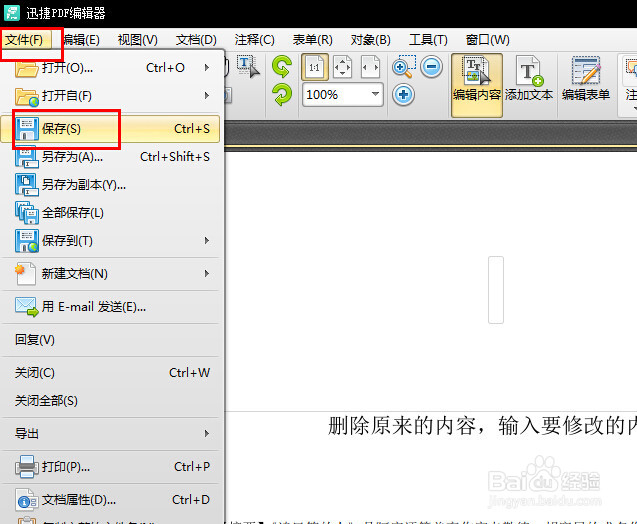Viewport: 637px width, 524px height.
Task: Click the 保存 floppy disk icon
Action: [x=27, y=129]
